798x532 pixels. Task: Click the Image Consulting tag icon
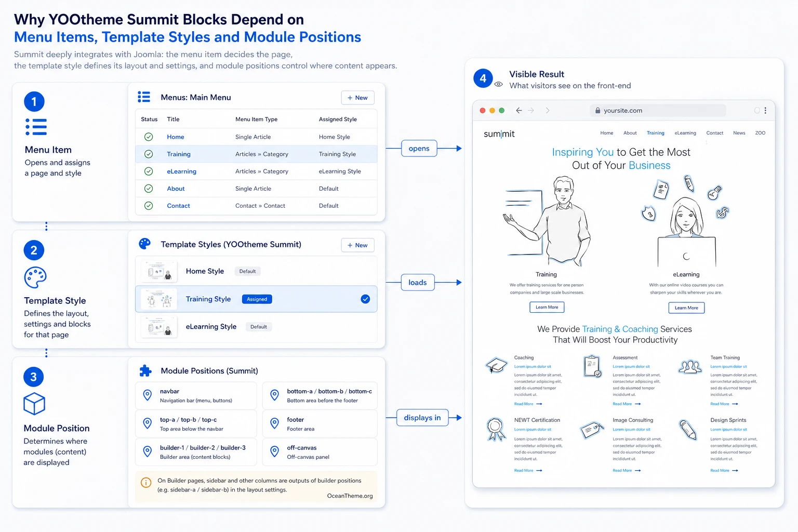tap(592, 430)
